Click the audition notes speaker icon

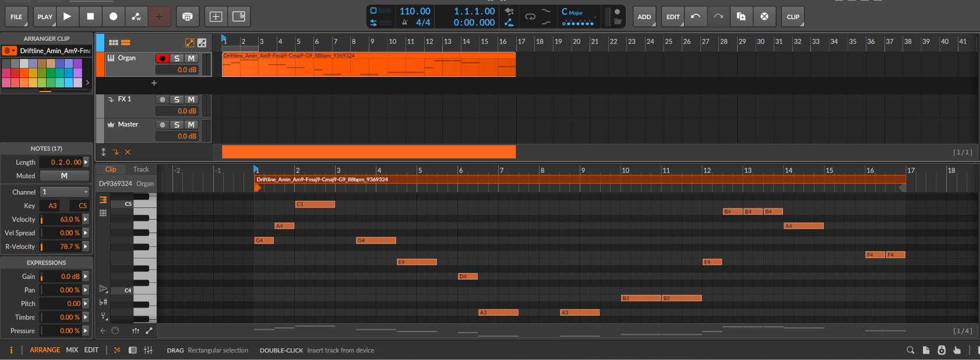tap(103, 289)
